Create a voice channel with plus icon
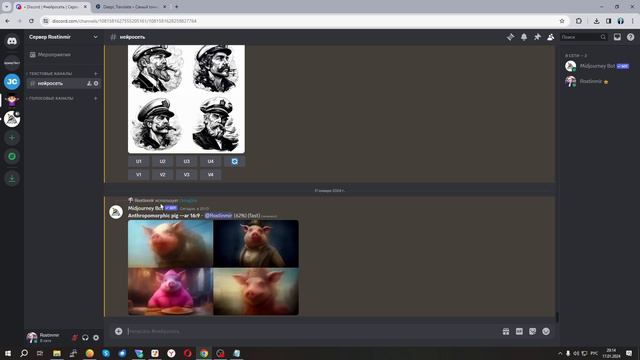This screenshot has width=640, height=360. click(96, 98)
